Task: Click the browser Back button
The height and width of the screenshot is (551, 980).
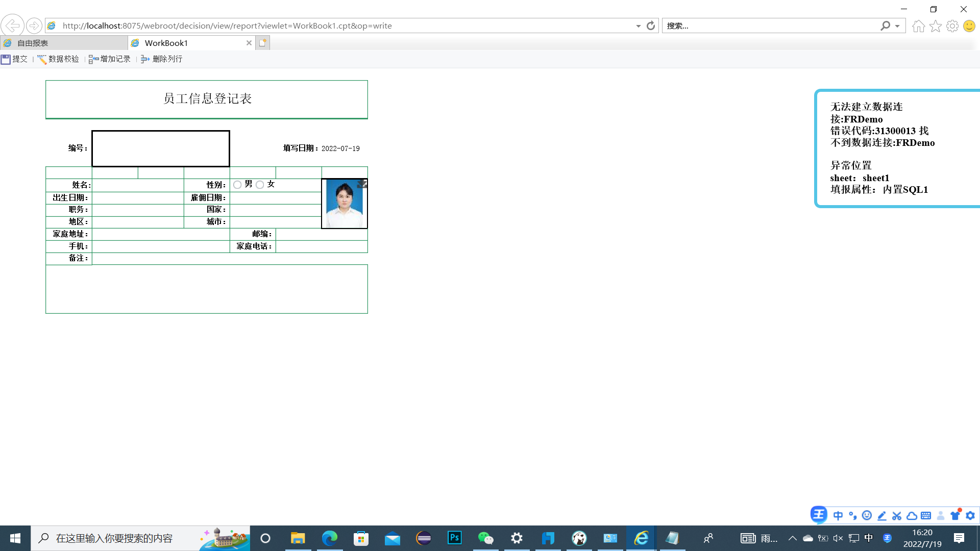Action: [x=12, y=26]
